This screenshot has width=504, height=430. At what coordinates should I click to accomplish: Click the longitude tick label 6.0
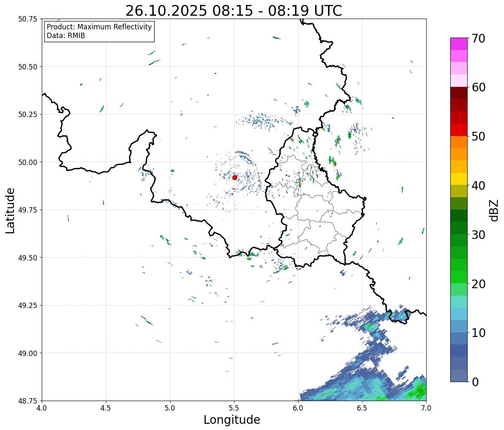pyautogui.click(x=298, y=408)
